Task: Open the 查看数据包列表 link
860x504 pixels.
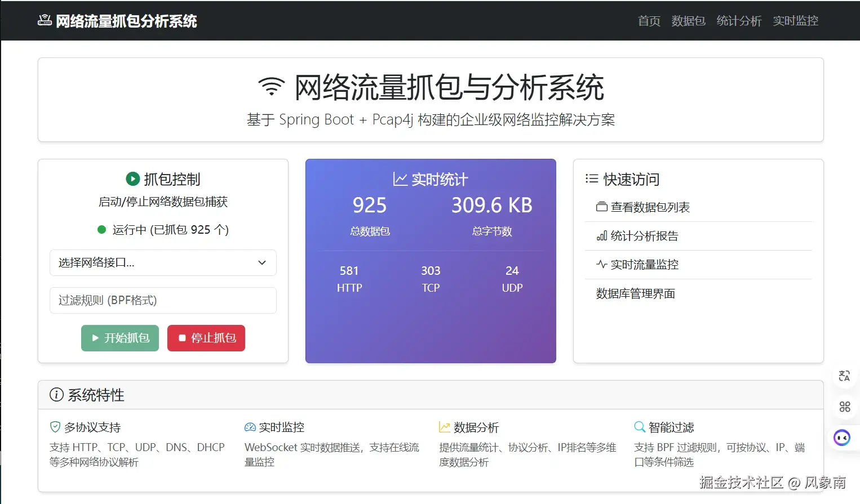Action: click(699, 207)
